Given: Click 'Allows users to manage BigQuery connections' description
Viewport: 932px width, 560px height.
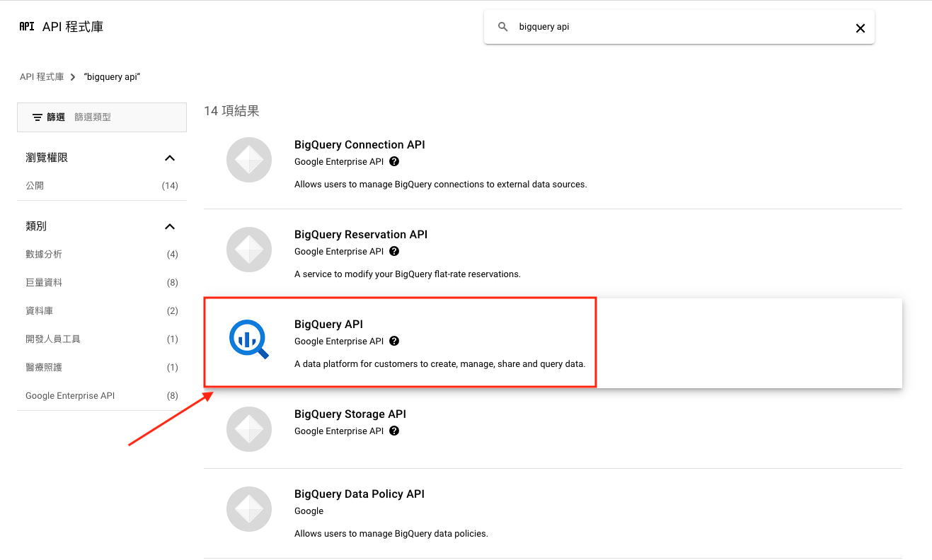Looking at the screenshot, I should (x=440, y=185).
